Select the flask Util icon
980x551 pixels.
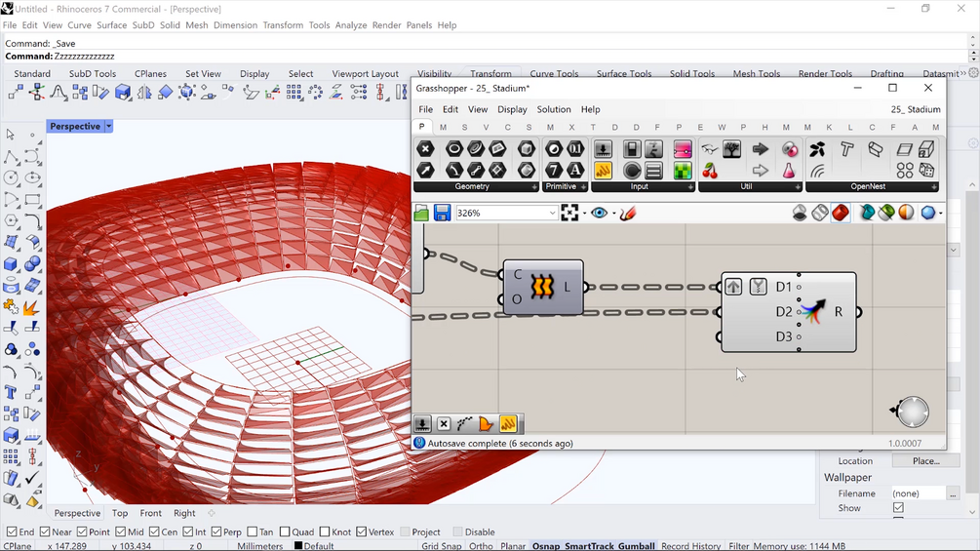click(789, 170)
